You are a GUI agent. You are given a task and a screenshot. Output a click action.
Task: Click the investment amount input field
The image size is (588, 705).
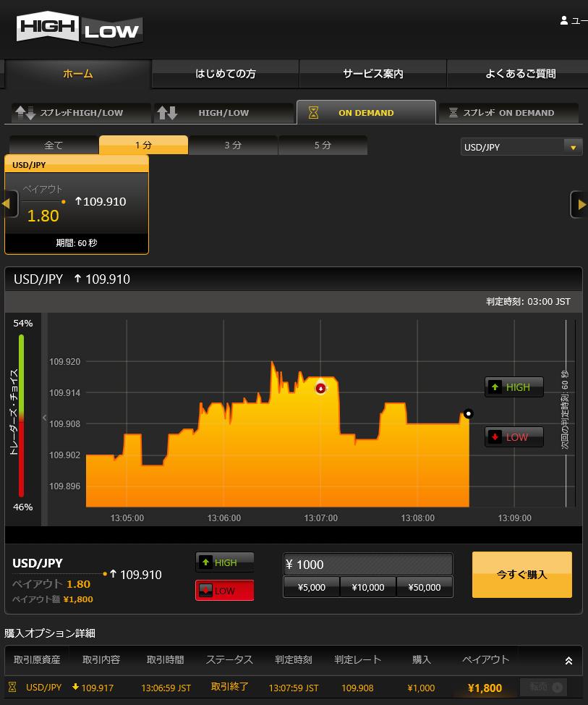click(368, 565)
